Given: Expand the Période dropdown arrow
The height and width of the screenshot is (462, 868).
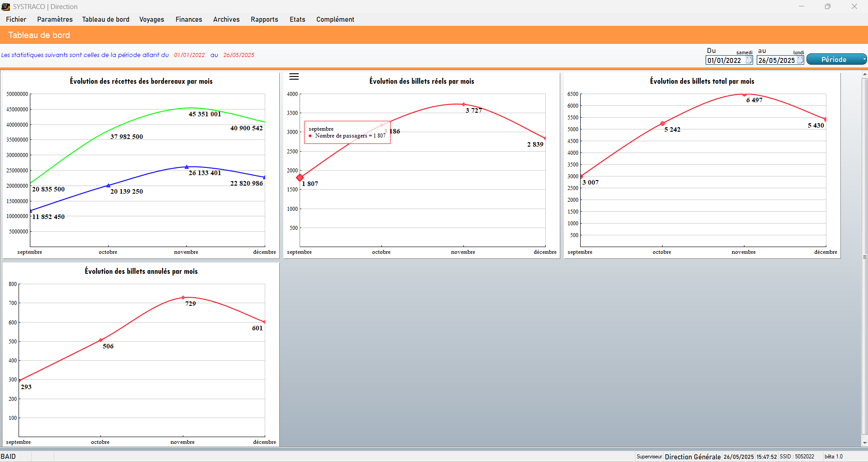Looking at the screenshot, I should coord(864,59).
